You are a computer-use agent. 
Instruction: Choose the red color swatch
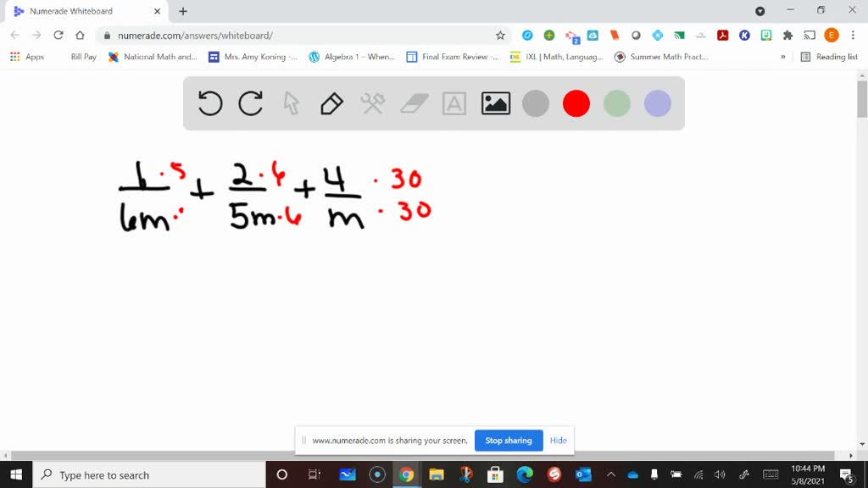(x=576, y=103)
